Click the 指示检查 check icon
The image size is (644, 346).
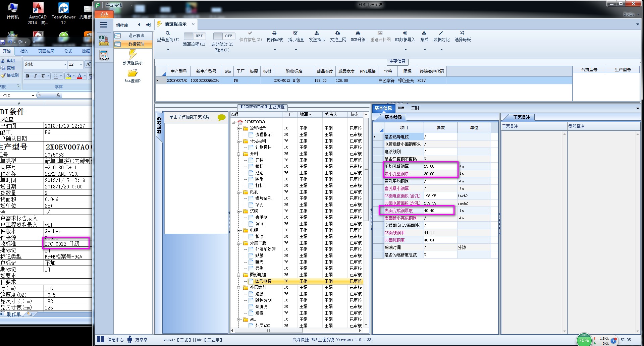pos(296,33)
